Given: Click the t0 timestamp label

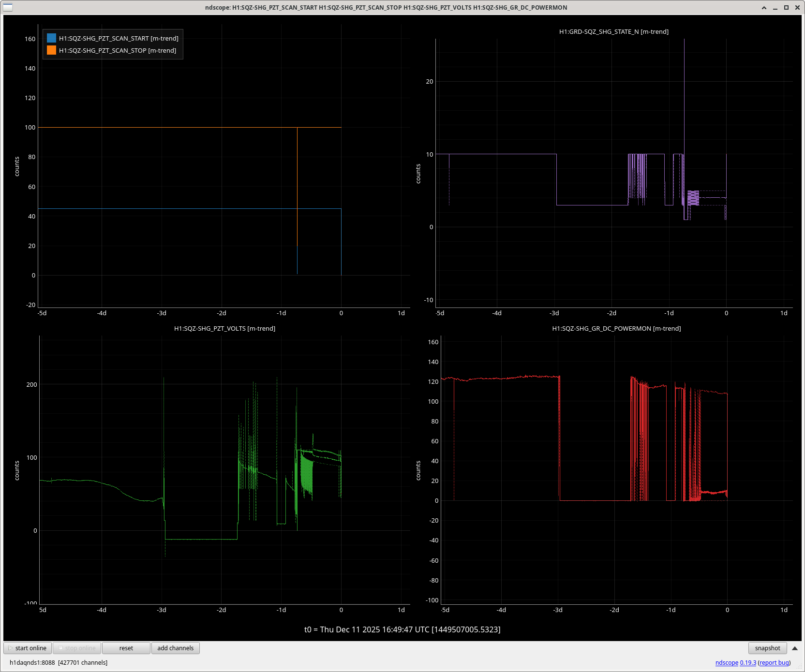Looking at the screenshot, I should pyautogui.click(x=402, y=629).
